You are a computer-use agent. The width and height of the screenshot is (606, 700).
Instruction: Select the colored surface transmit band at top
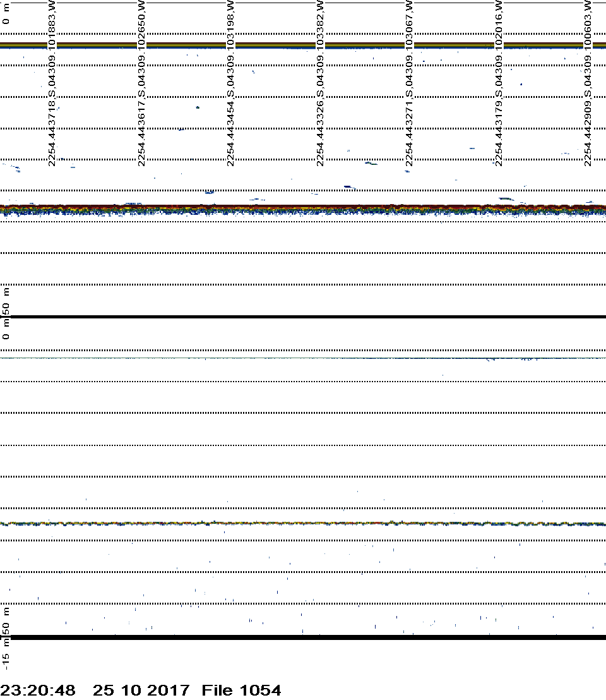point(303,45)
